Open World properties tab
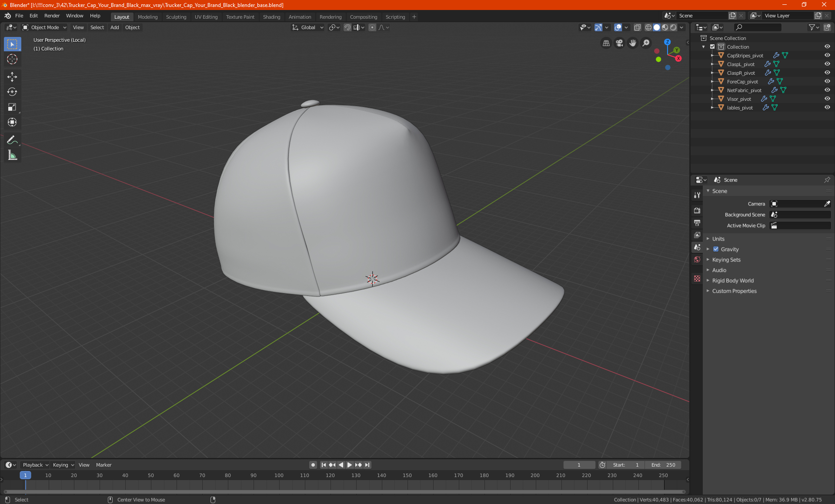The image size is (835, 504). pyautogui.click(x=697, y=259)
